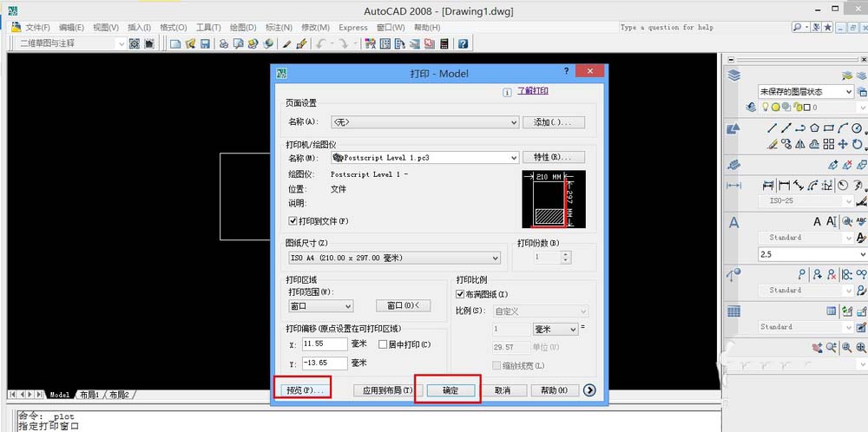The image size is (868, 432).
Task: Toggle the 打印到文件 checkbox
Action: click(x=293, y=220)
